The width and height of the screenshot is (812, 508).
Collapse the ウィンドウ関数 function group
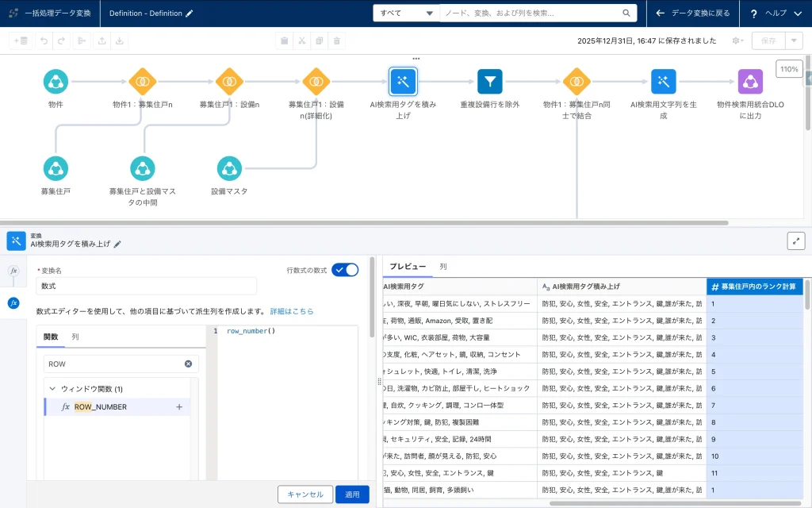click(x=52, y=389)
